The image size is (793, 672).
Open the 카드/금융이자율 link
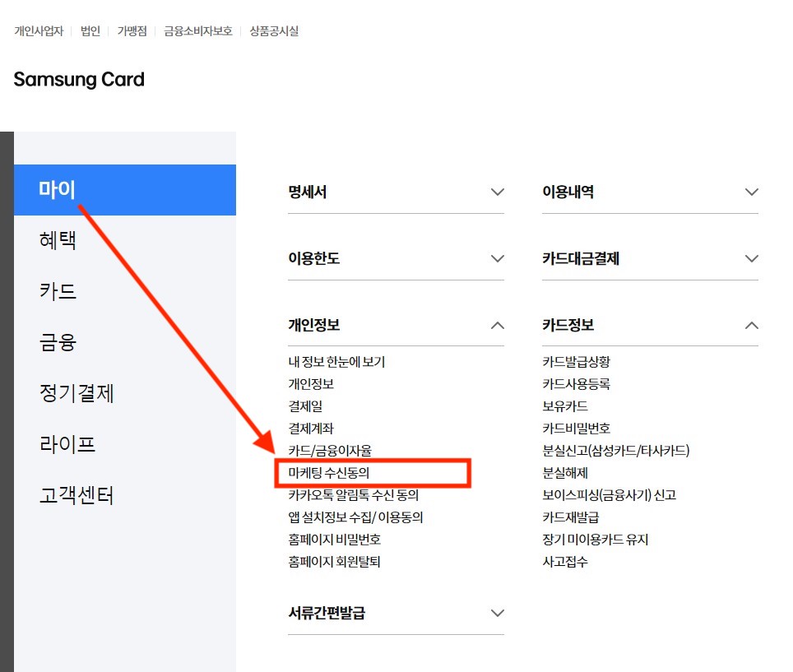click(330, 451)
